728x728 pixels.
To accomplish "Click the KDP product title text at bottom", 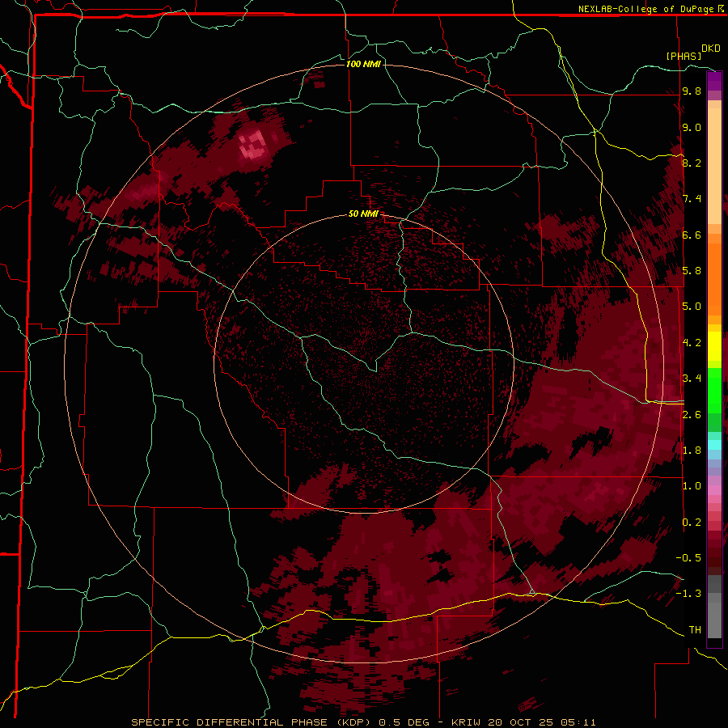I will (363, 722).
